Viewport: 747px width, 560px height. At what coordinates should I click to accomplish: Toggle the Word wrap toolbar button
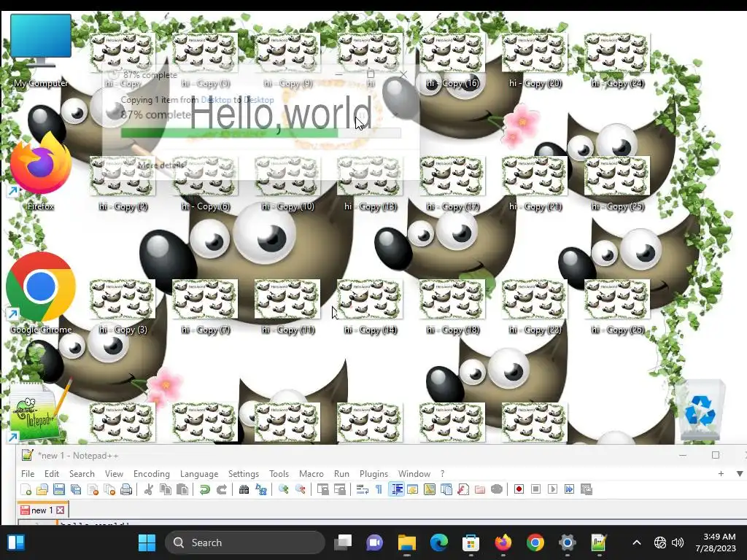[x=362, y=489]
